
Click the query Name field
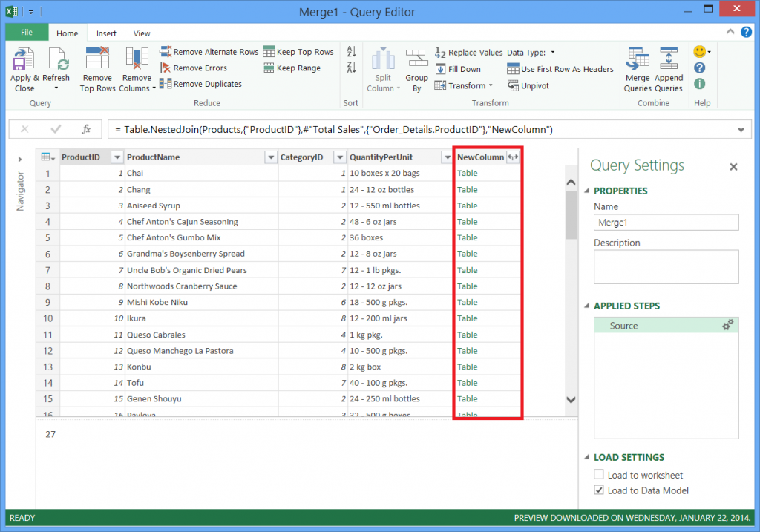pyautogui.click(x=666, y=223)
